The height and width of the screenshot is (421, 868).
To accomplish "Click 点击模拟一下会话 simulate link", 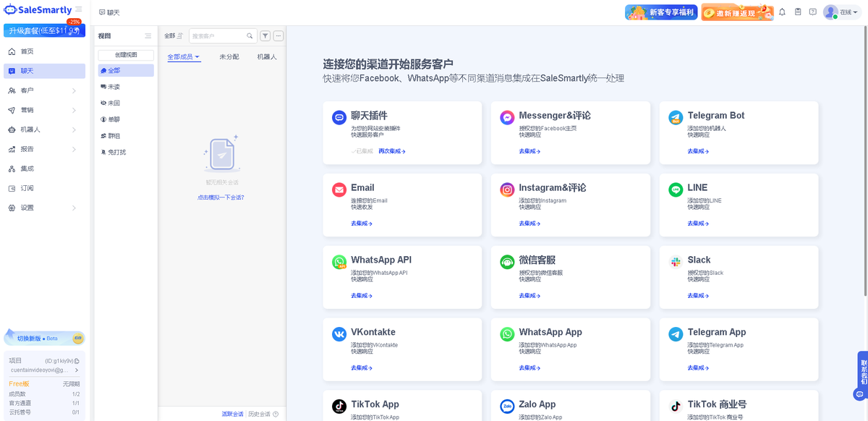I will [x=221, y=197].
